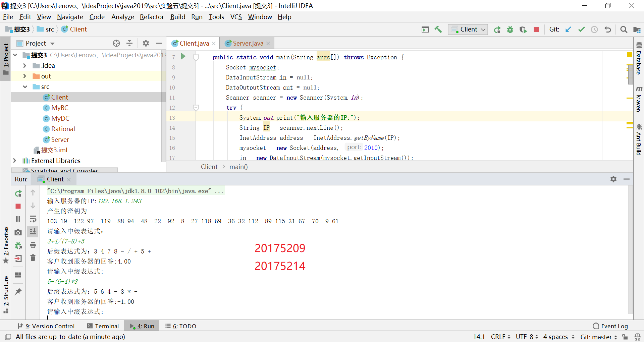Toggle the Database tool window button
Screen dimensions: 644x342
(639, 58)
